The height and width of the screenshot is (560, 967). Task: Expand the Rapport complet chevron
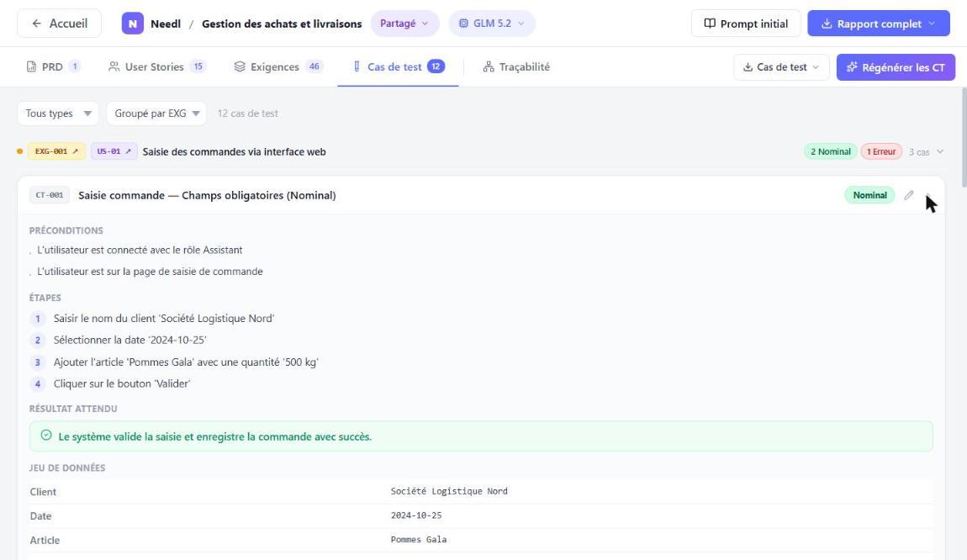(x=932, y=24)
